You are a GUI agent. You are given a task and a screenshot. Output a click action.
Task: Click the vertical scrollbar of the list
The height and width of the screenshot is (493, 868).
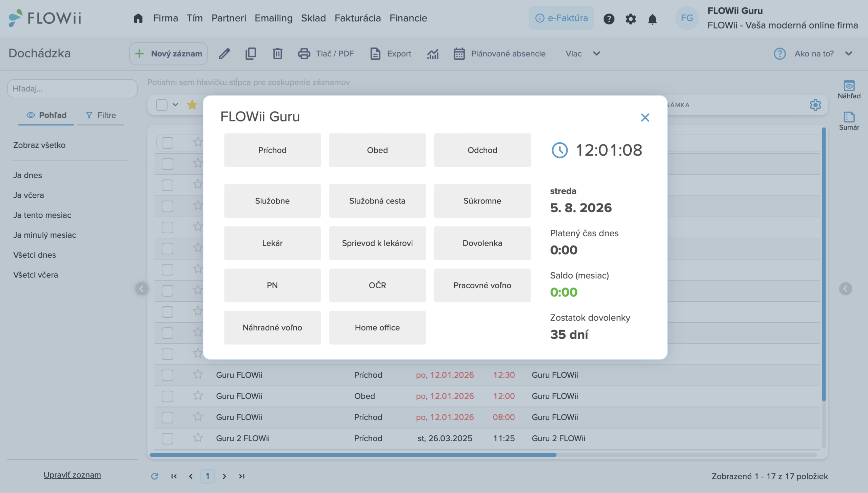(824, 264)
